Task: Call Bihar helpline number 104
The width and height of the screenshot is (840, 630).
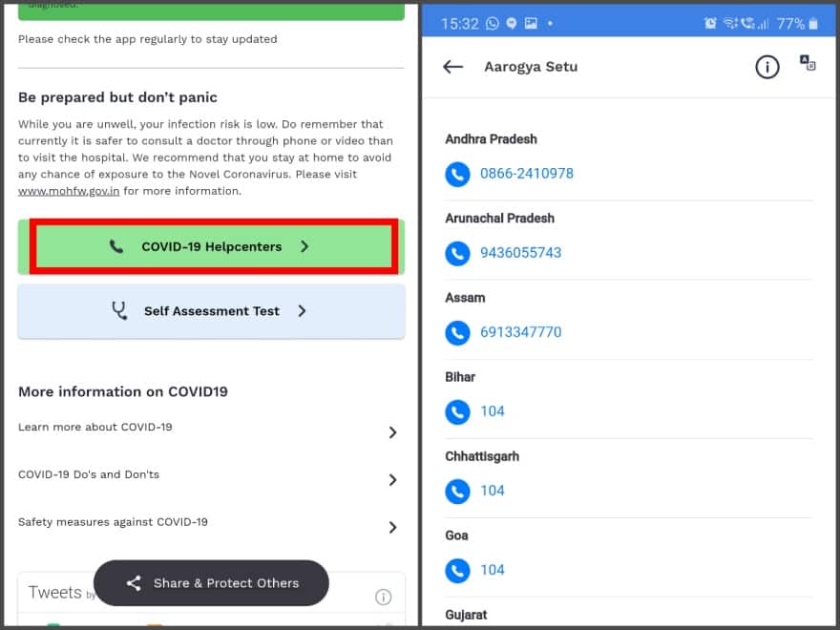Action: pyautogui.click(x=493, y=411)
